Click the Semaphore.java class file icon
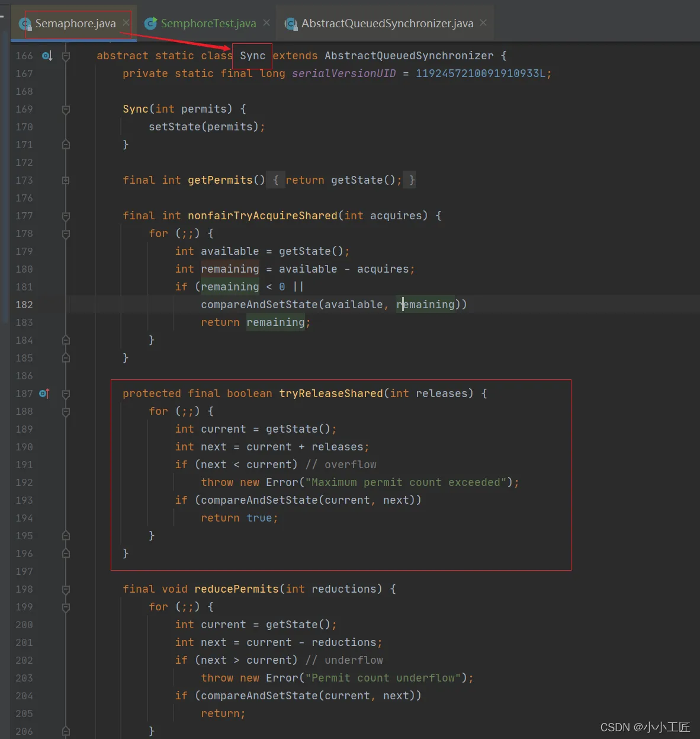This screenshot has height=739, width=700. pos(25,24)
